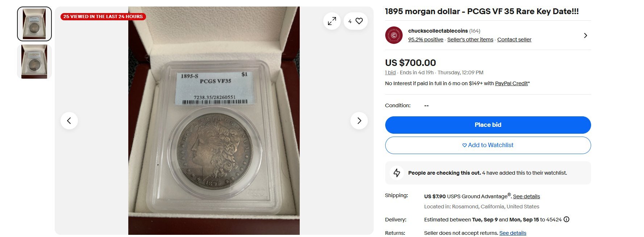Screen dimensions: 644x237
Task: Open returns See details link
Action: pyautogui.click(x=513, y=233)
